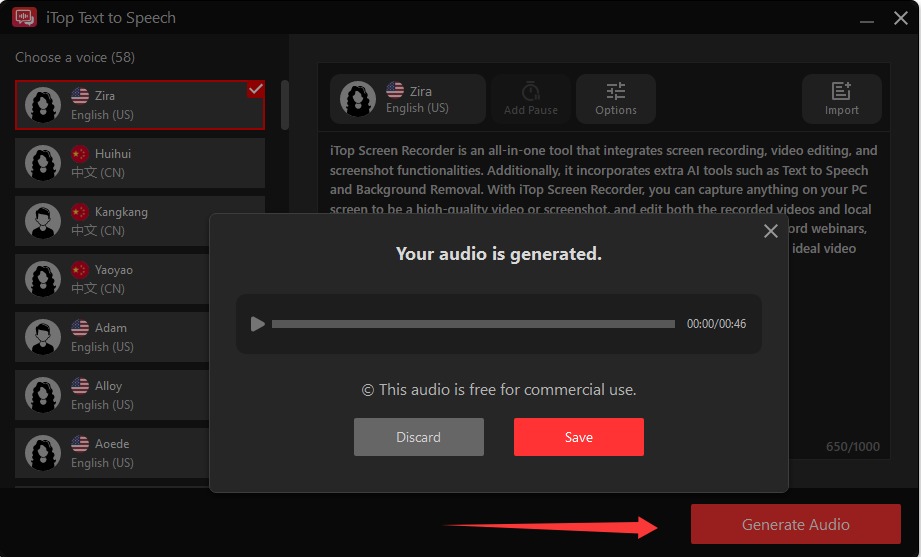The image size is (921, 557).
Task: Click the Yaoyao avatar icon
Action: point(43,279)
